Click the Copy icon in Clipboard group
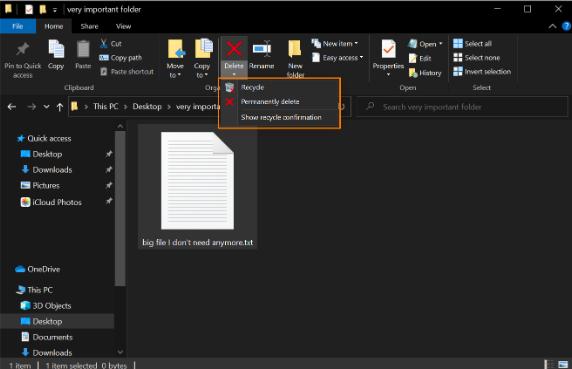Screen dimensions: 572x369 tap(56, 49)
